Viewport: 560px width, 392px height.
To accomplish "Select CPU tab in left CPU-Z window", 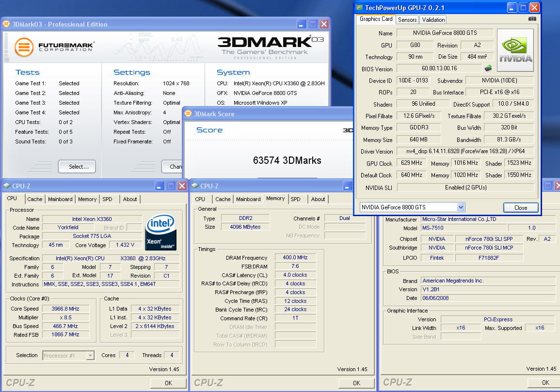I will [x=12, y=198].
